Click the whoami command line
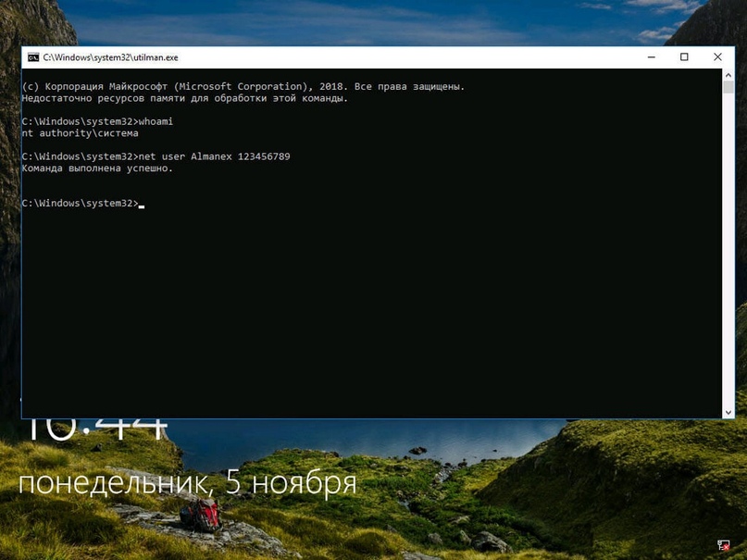Viewport: 747px width, 560px height. tap(97, 121)
